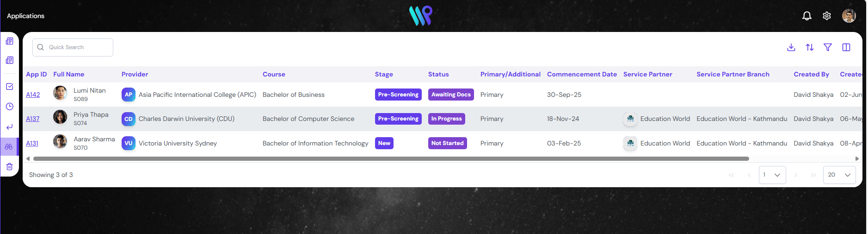Click the binoculars icon in sidebar
This screenshot has height=234, width=868.
pyautogui.click(x=9, y=147)
